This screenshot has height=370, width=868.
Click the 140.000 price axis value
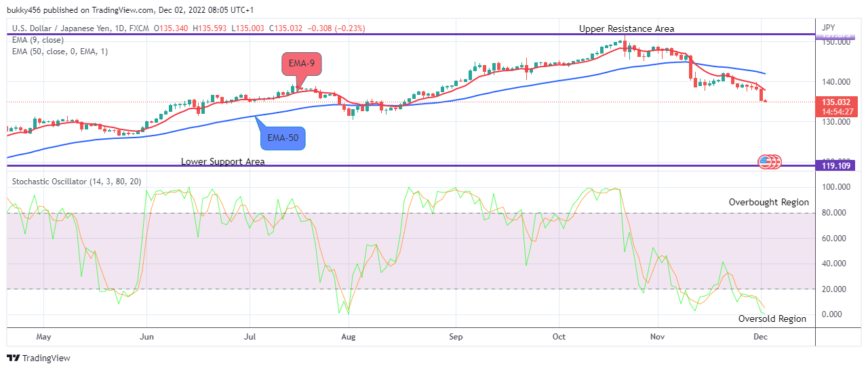tap(835, 82)
